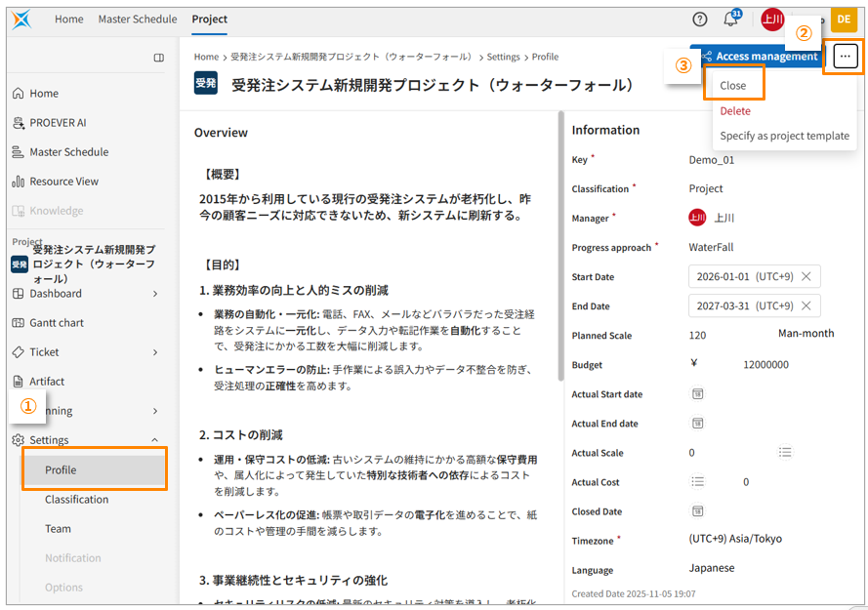
Task: Select Close from the dropdown menu
Action: pos(733,85)
